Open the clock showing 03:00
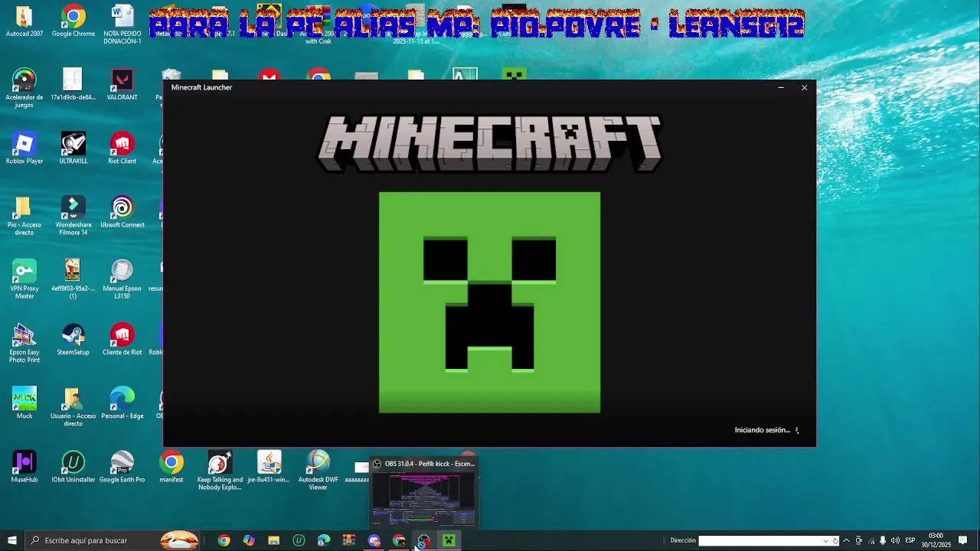Screen dimensions: 980x551 coord(936,540)
